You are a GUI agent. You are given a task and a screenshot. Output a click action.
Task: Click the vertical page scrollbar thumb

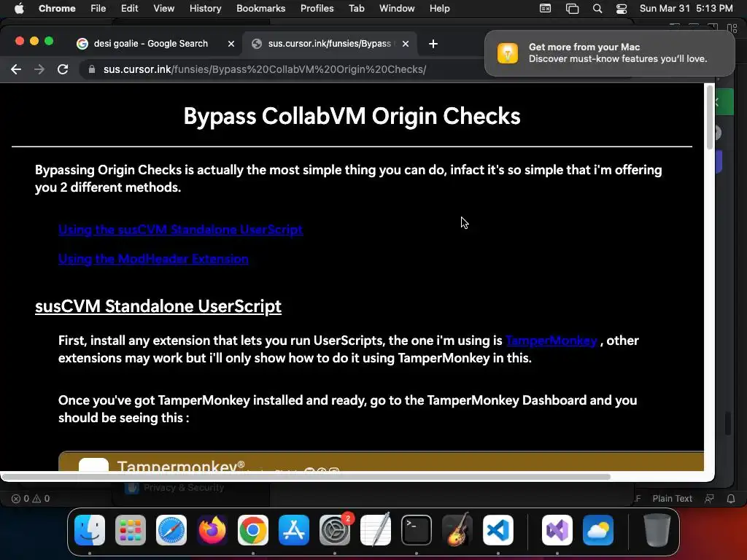710,116
